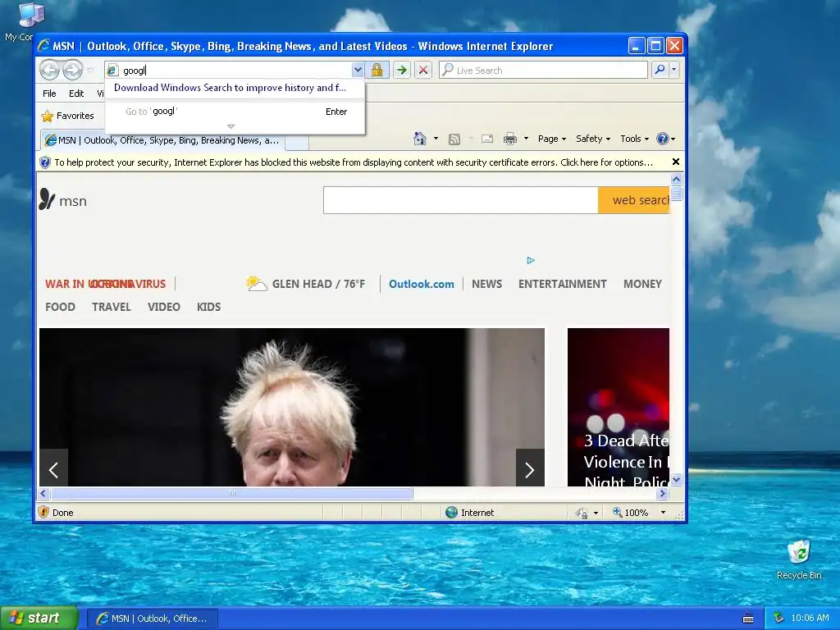Click the horizontal scrollbar right arrow
Viewport: 840px width, 630px height.
[663, 493]
